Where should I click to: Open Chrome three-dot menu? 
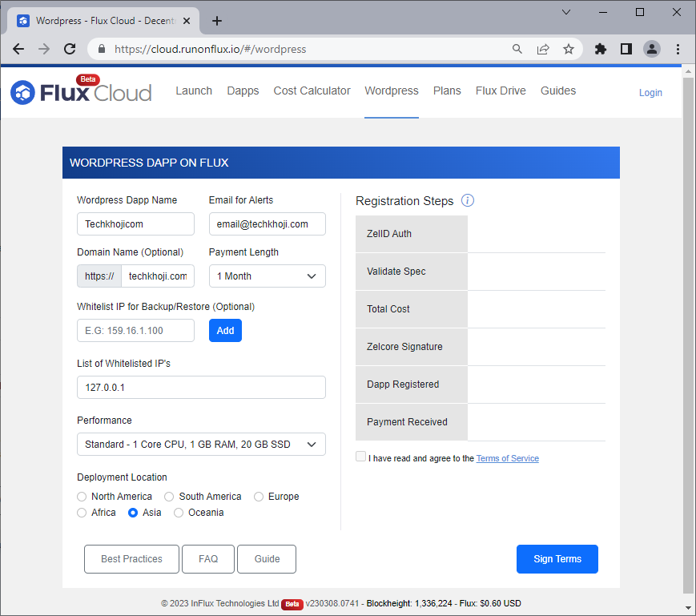pos(678,49)
